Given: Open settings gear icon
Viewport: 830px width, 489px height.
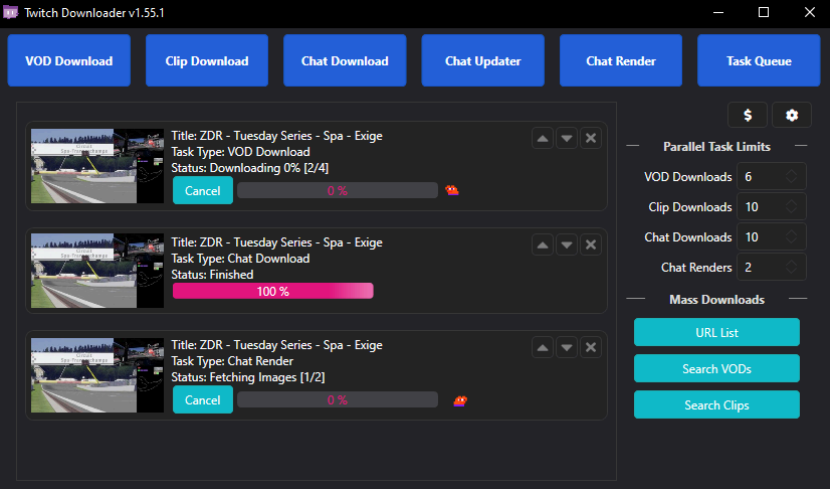Looking at the screenshot, I should click(791, 115).
